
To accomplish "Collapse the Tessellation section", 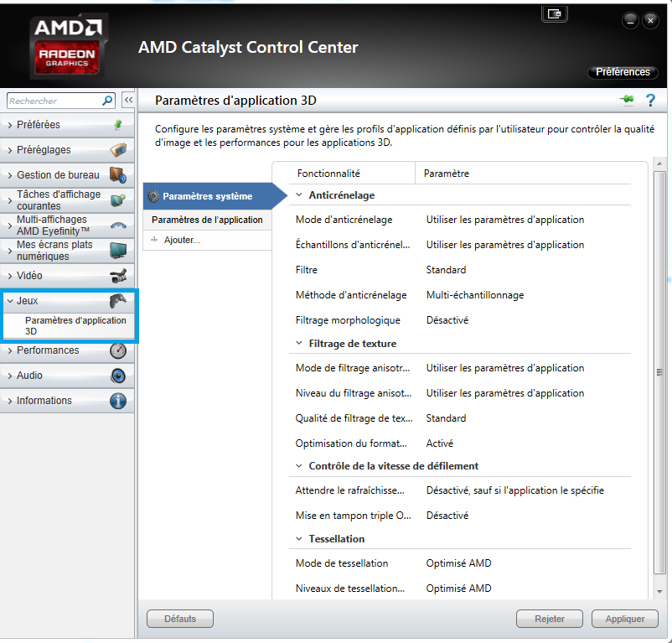I will tap(299, 539).
